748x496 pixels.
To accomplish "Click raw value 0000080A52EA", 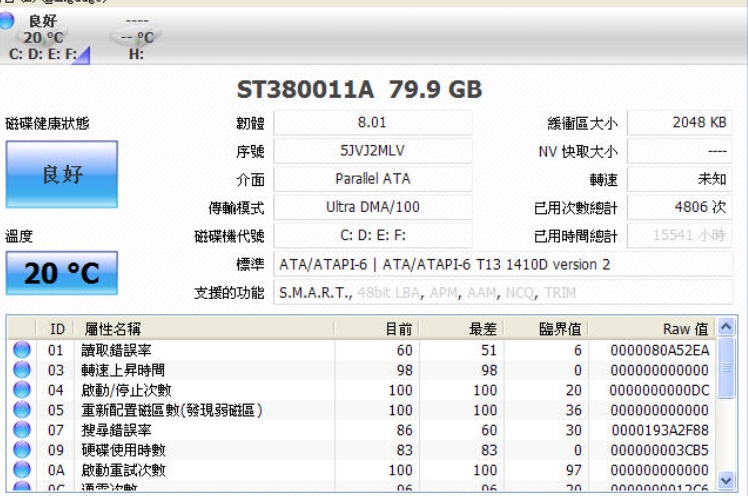I will (x=660, y=351).
